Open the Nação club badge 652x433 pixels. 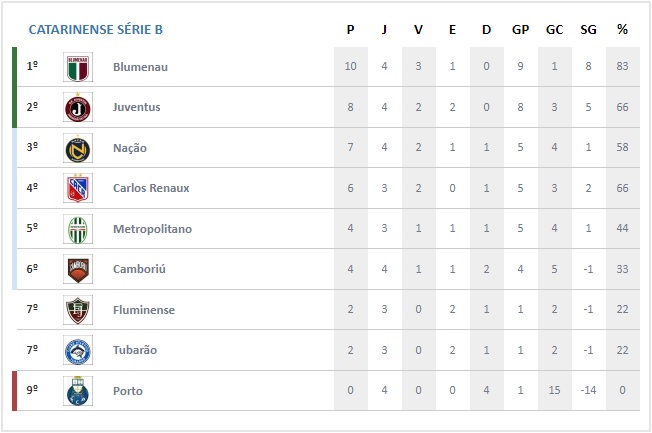[78, 148]
